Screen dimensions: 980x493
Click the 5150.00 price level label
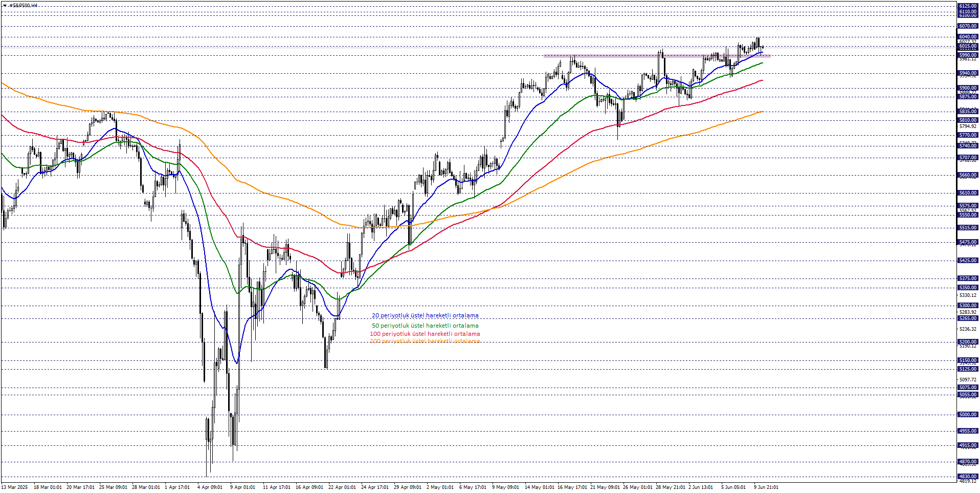[968, 360]
